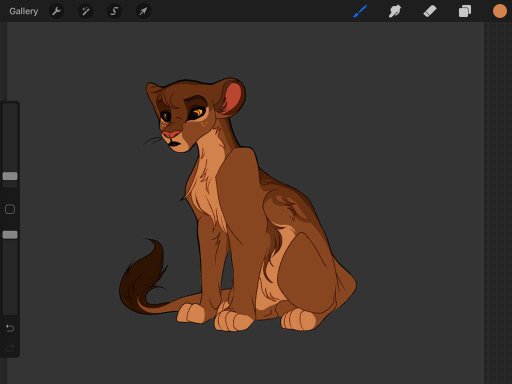Click the lower part of opacity track
The height and width of the screenshot is (384, 512).
click(x=10, y=293)
